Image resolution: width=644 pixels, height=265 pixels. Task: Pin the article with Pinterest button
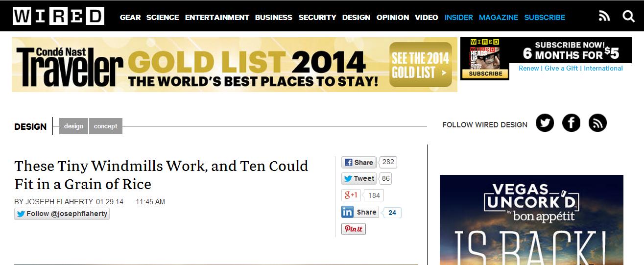(x=354, y=229)
